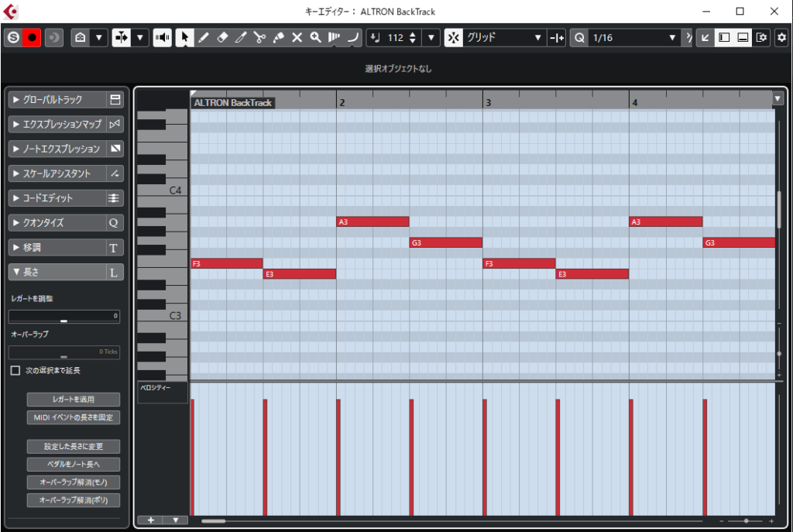Viewport: 793px width, 532px height.
Task: Click the オーバーラップ解消(モノ) button
Action: tap(74, 482)
